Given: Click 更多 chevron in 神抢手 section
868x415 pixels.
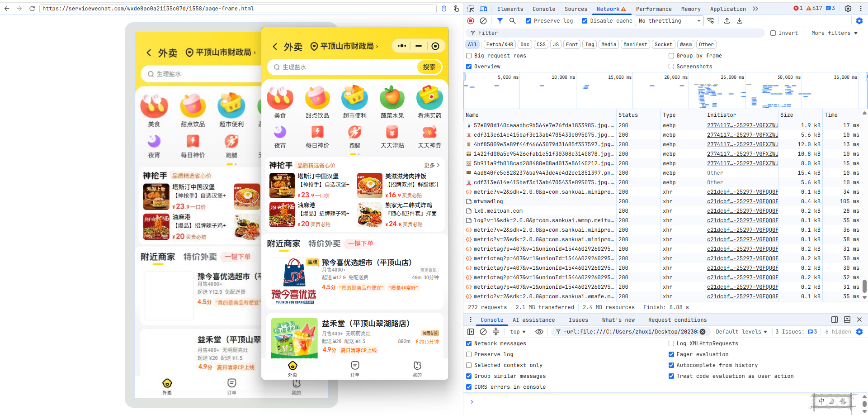Looking at the screenshot, I should [x=432, y=166].
